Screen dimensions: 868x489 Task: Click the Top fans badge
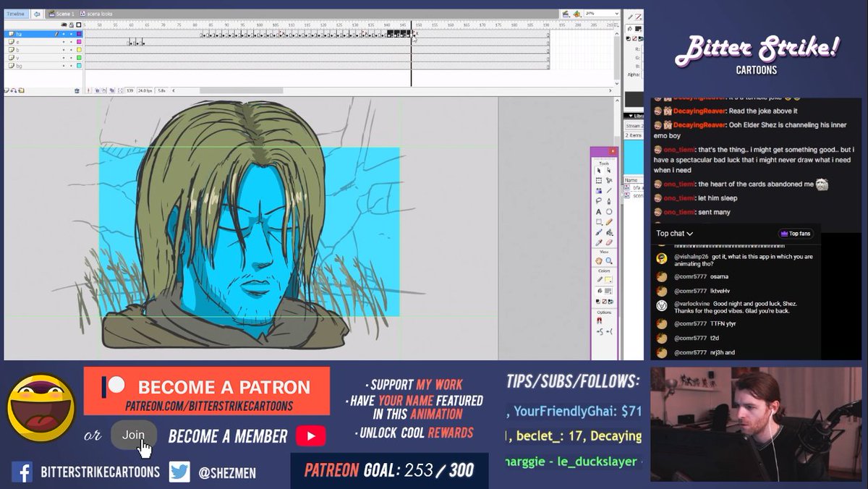click(796, 234)
